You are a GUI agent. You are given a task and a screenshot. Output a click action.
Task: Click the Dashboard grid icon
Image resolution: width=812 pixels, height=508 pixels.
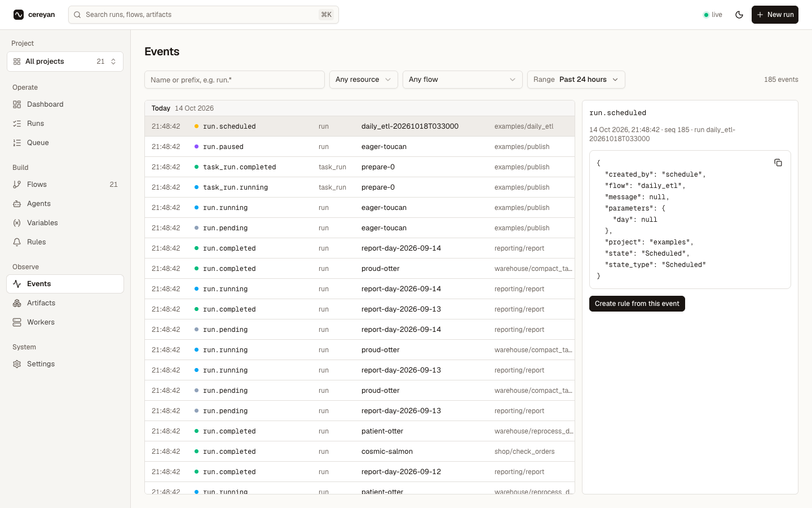tap(17, 104)
